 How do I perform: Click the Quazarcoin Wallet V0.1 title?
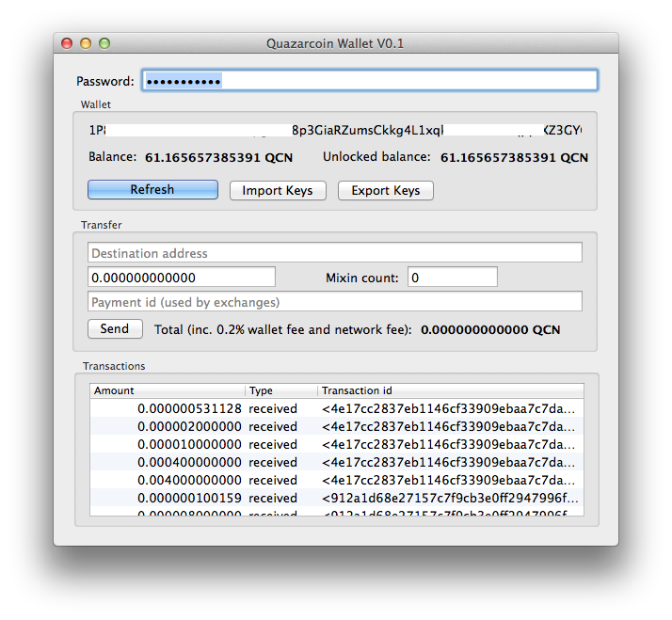pyautogui.click(x=335, y=43)
